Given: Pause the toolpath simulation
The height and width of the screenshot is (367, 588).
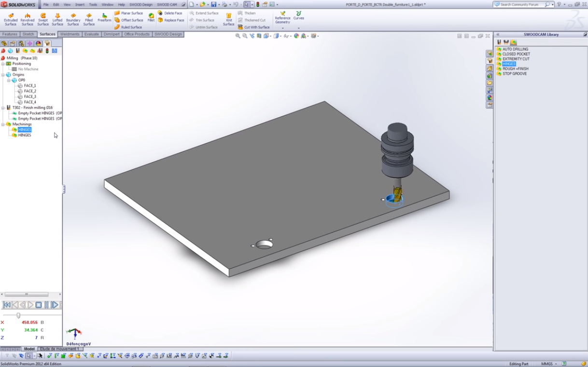Looking at the screenshot, I should point(47,305).
